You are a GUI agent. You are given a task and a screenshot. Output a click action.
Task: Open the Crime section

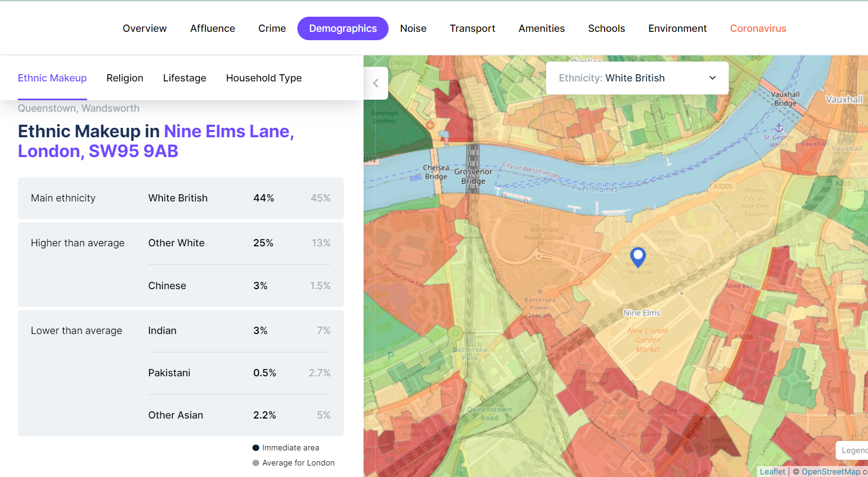tap(272, 28)
